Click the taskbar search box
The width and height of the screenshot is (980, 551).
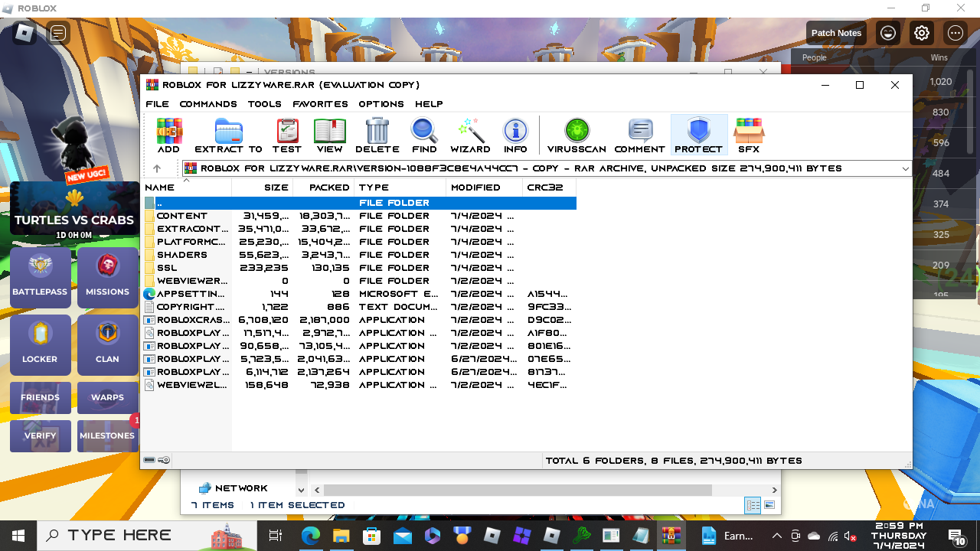[148, 536]
